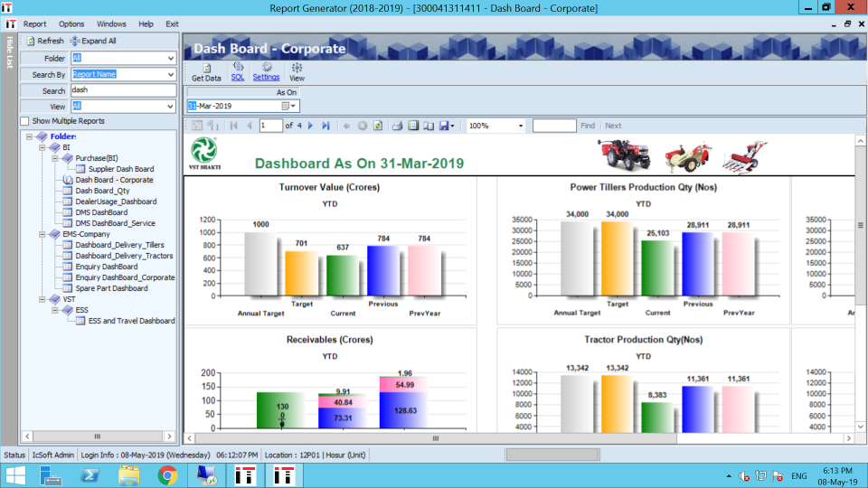The image size is (868, 488).
Task: Click the export save disk icon
Action: 445,126
